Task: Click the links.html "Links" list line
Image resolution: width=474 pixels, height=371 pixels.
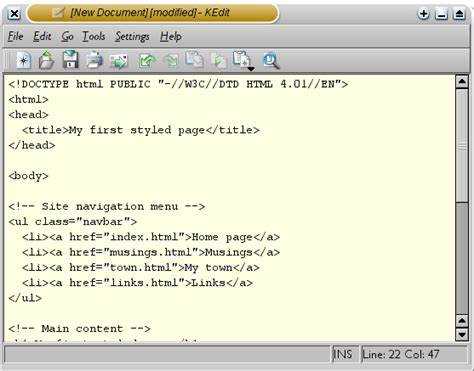Action: (137, 283)
